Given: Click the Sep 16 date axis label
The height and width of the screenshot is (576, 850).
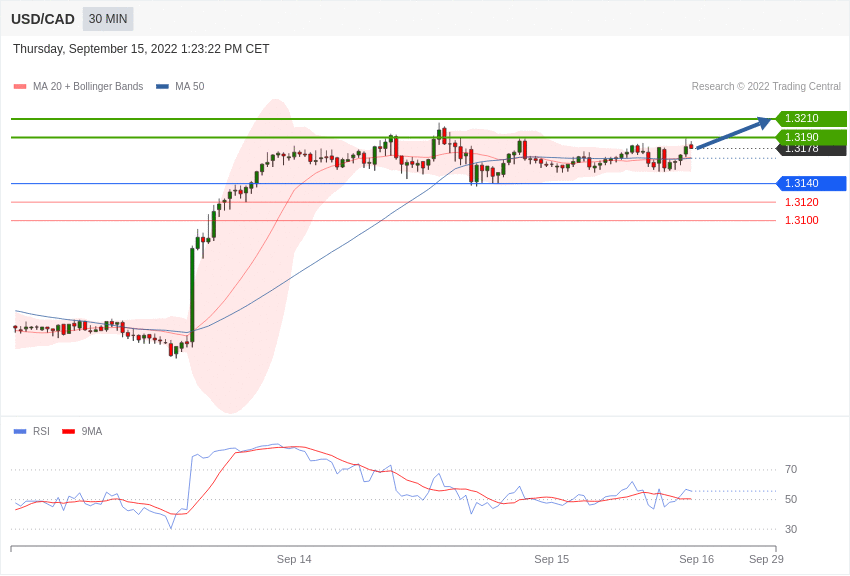Looking at the screenshot, I should (697, 559).
